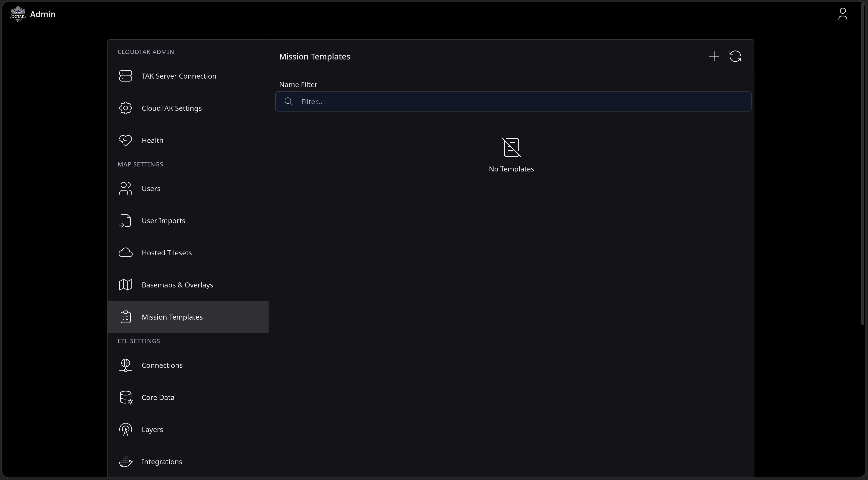Click the Users people icon

pos(126,189)
